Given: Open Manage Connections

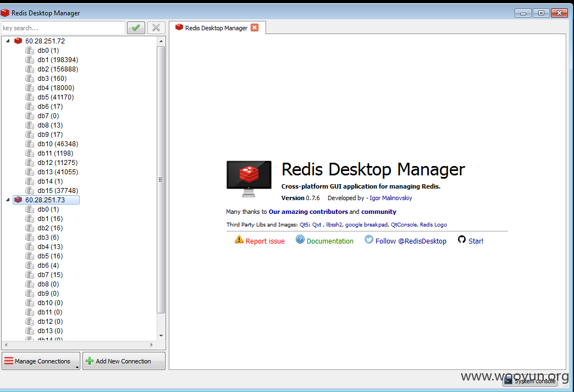Looking at the screenshot, I should click(41, 361).
